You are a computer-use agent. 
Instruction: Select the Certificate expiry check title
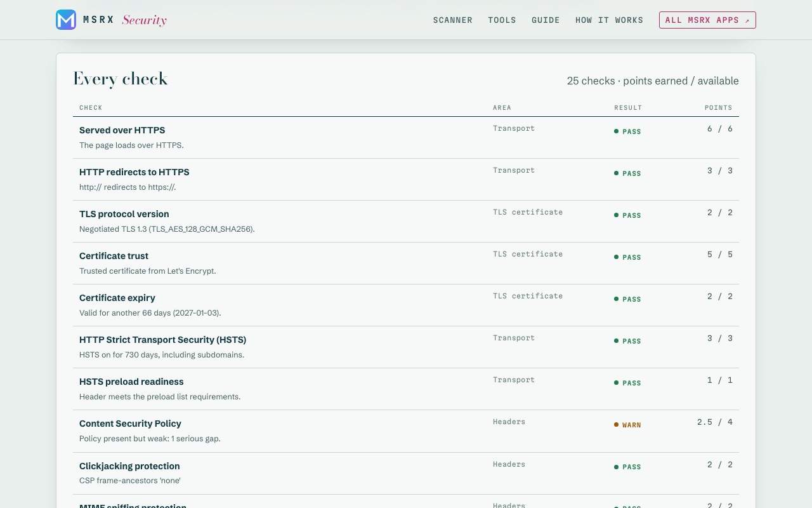117,298
